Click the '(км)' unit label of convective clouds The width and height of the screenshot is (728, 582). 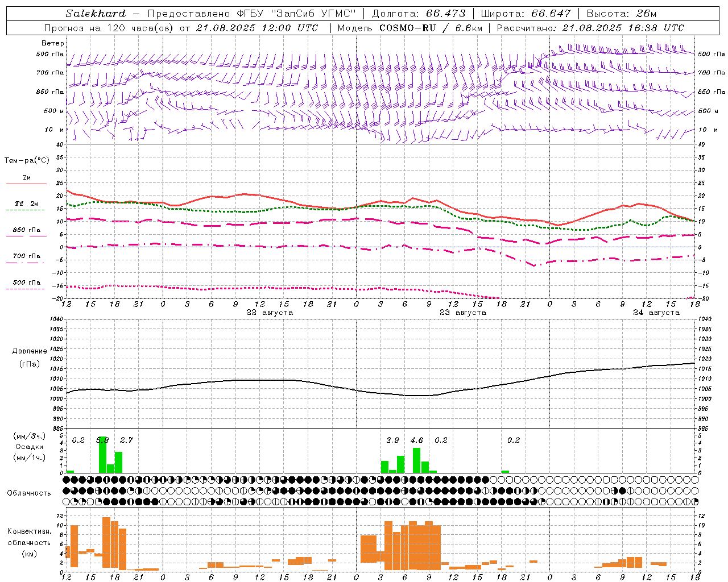click(x=29, y=554)
